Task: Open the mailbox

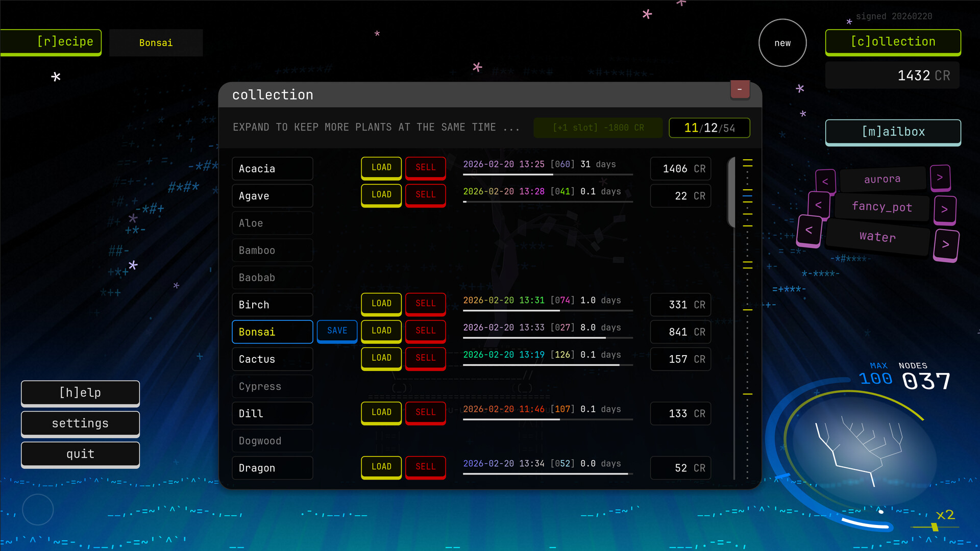Action: click(893, 132)
